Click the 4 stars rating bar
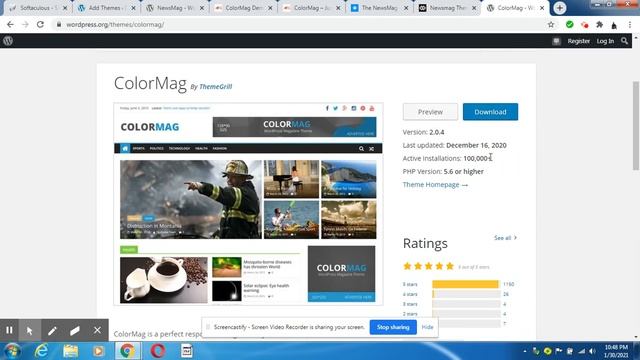Screen dimensions: 640x360 click(466, 294)
